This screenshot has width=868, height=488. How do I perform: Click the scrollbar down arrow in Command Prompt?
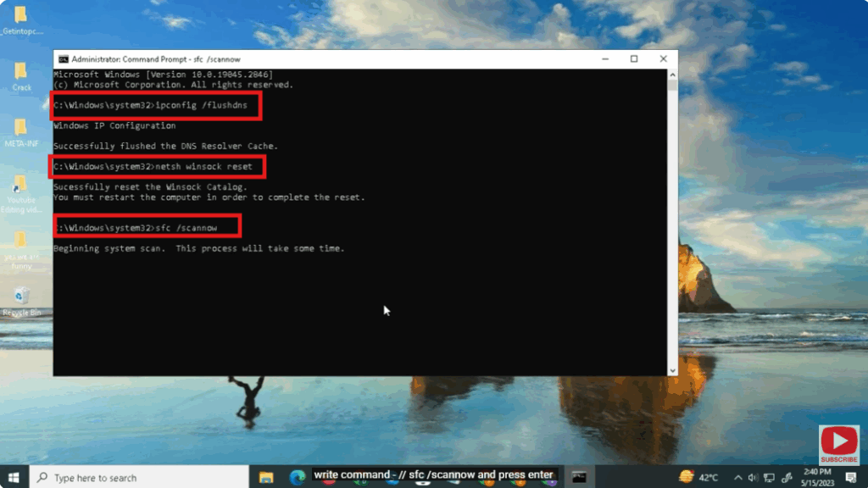[672, 369]
